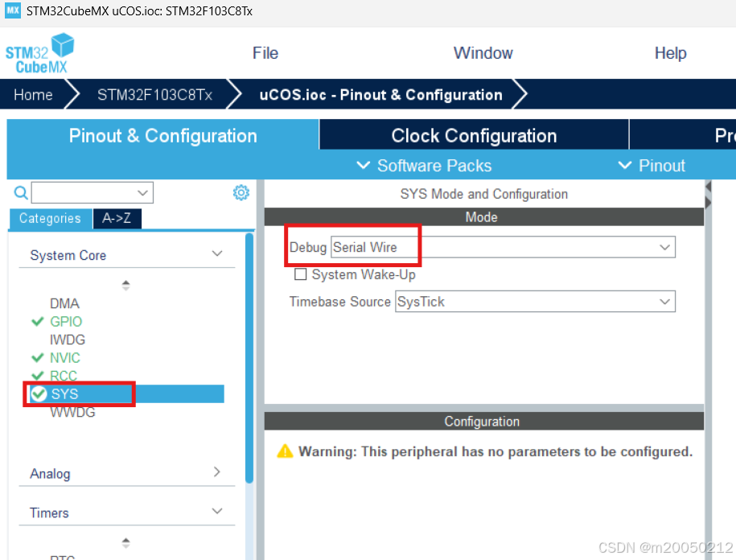Click the warning text about no parameters
Screen dimensions: 736x560
coord(495,451)
